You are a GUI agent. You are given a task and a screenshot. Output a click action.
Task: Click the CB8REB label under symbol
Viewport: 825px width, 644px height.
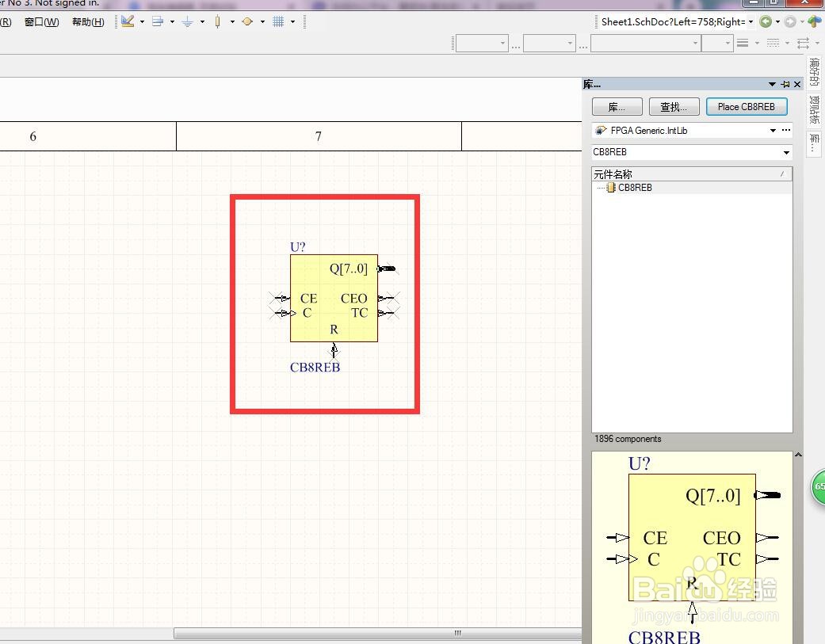(x=315, y=368)
